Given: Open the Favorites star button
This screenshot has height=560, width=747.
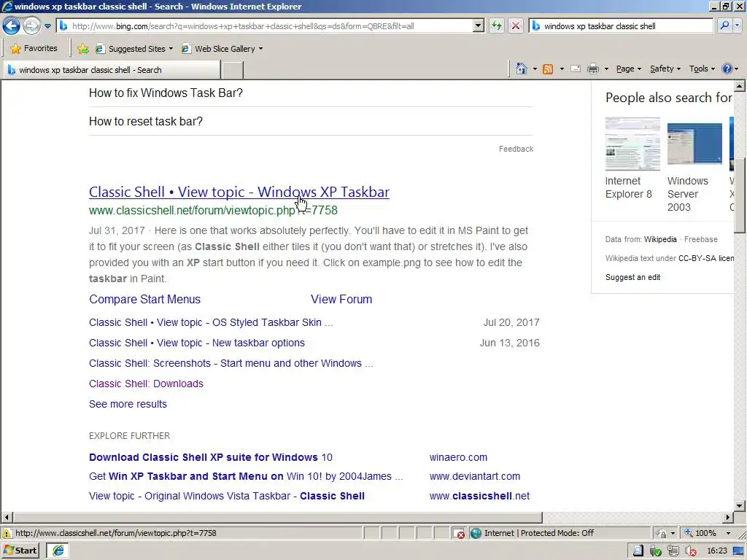Looking at the screenshot, I should [x=34, y=49].
